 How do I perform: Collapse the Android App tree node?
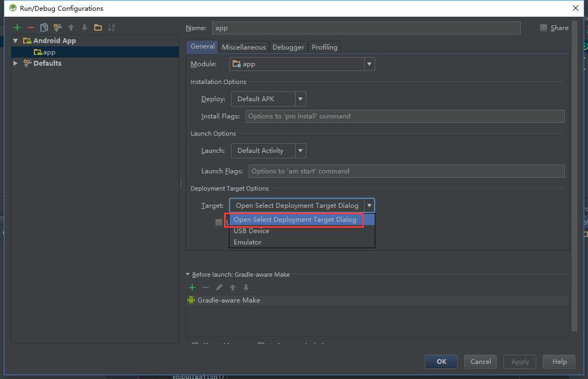(16, 40)
